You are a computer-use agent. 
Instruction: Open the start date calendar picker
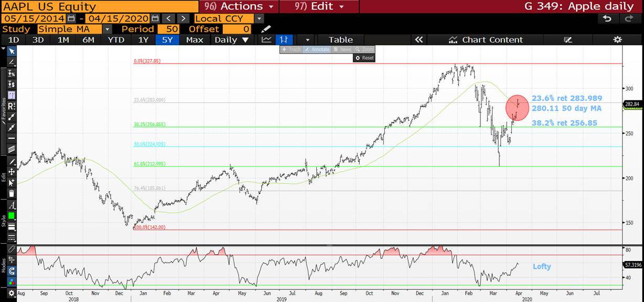[x=71, y=18]
